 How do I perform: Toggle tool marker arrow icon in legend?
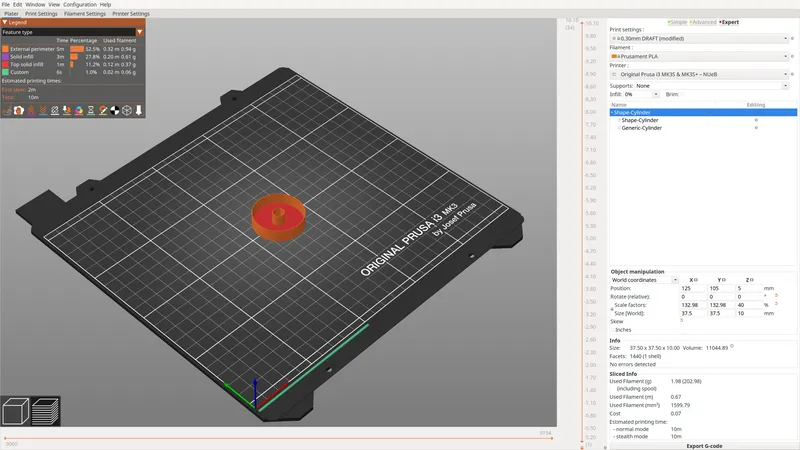(x=138, y=110)
